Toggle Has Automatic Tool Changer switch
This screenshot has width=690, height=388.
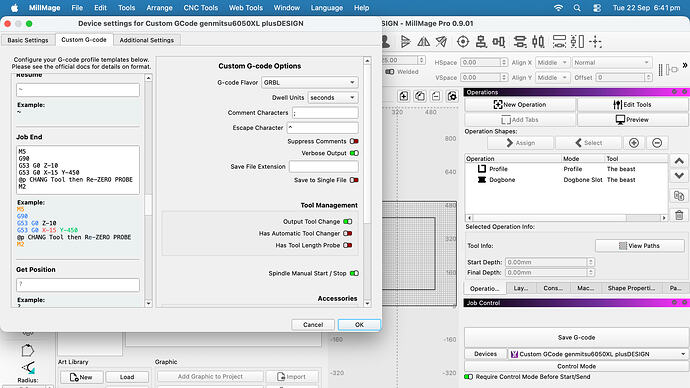pos(348,233)
